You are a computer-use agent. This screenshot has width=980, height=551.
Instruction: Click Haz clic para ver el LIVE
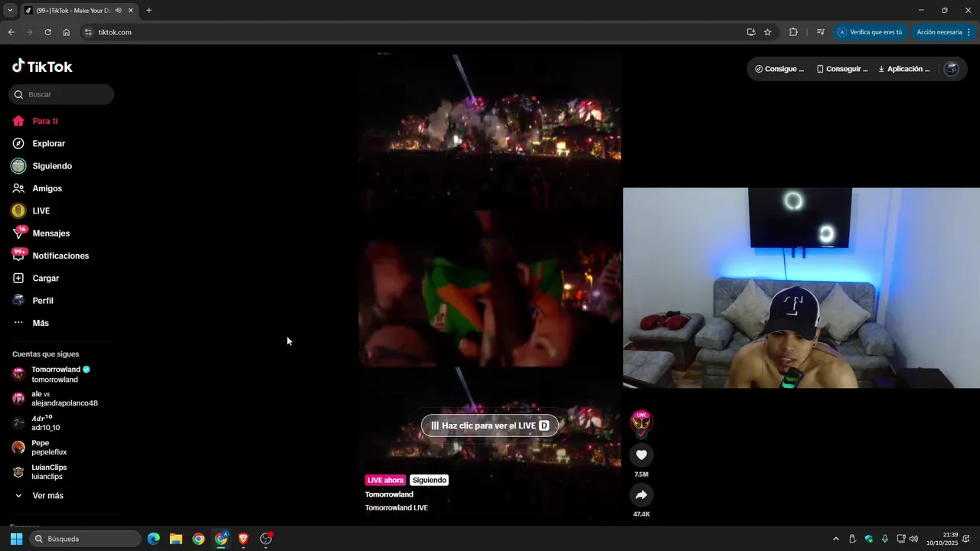[490, 425]
